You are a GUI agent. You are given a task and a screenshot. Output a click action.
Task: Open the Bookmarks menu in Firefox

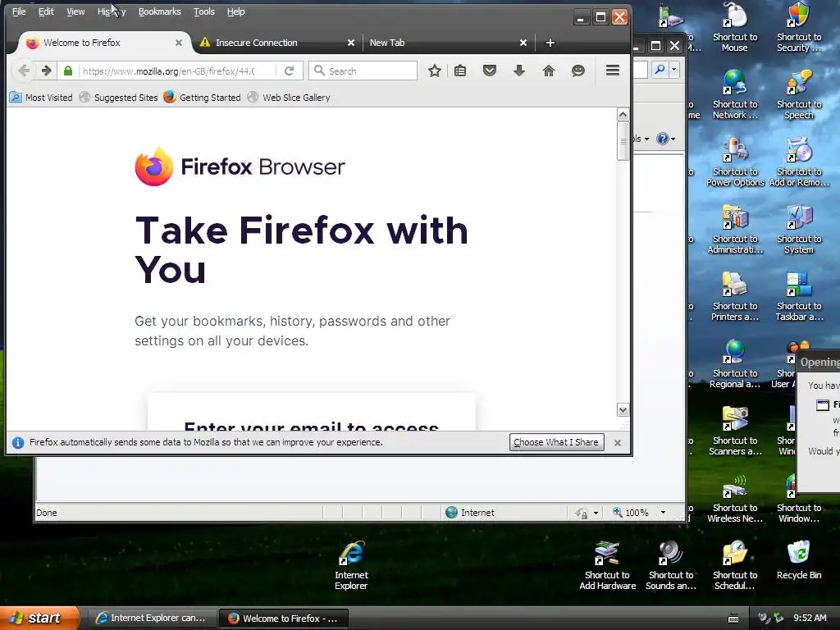160,11
